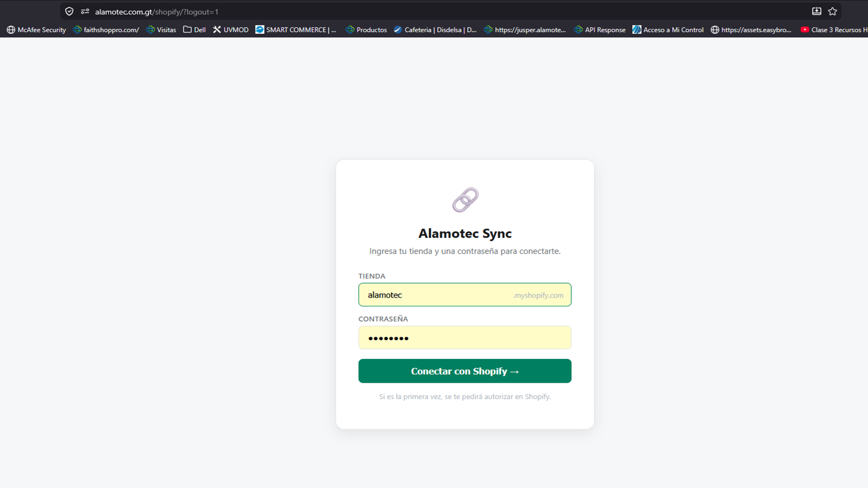Focus the Contraseña password field
The image size is (868, 488).
point(465,338)
